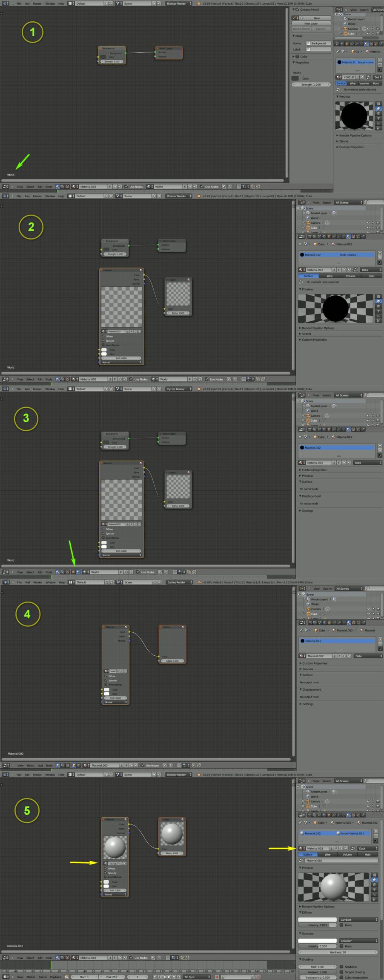Open the Cycles Render engine dropdown in step 3
384x980 pixels.
[179, 389]
